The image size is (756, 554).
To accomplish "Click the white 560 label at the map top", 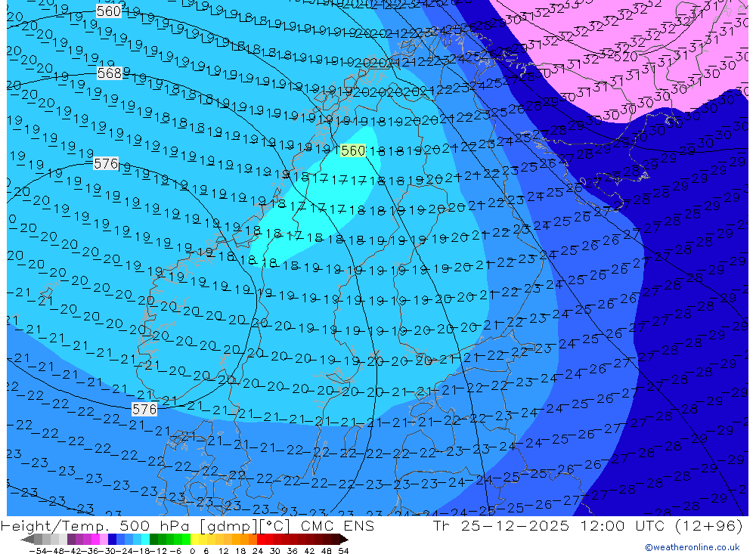I will (x=108, y=11).
